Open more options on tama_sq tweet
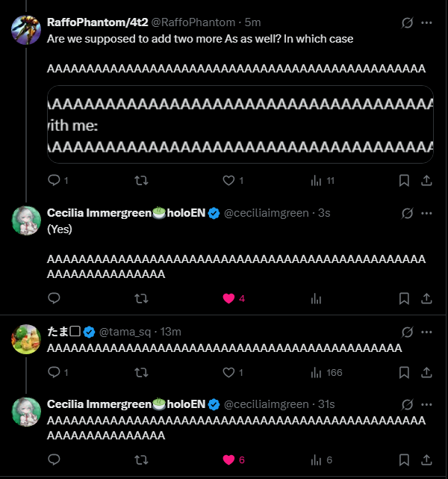Viewport: 448px width, 479px height. (x=426, y=332)
